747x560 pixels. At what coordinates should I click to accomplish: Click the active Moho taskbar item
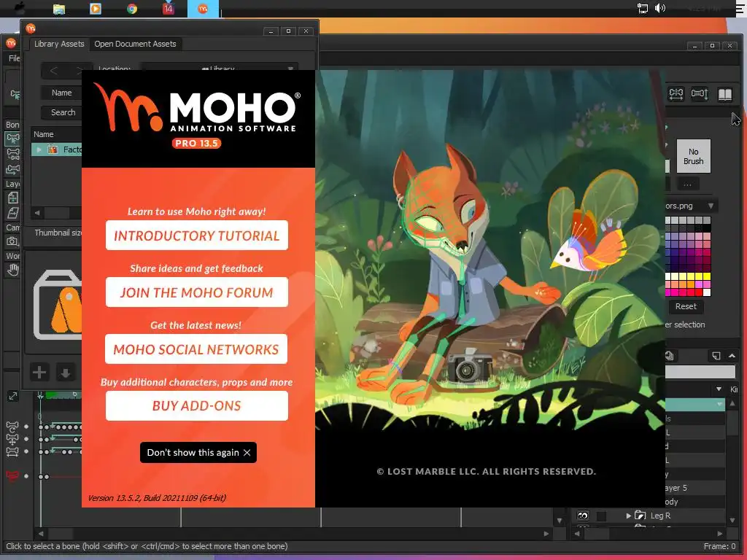(203, 9)
